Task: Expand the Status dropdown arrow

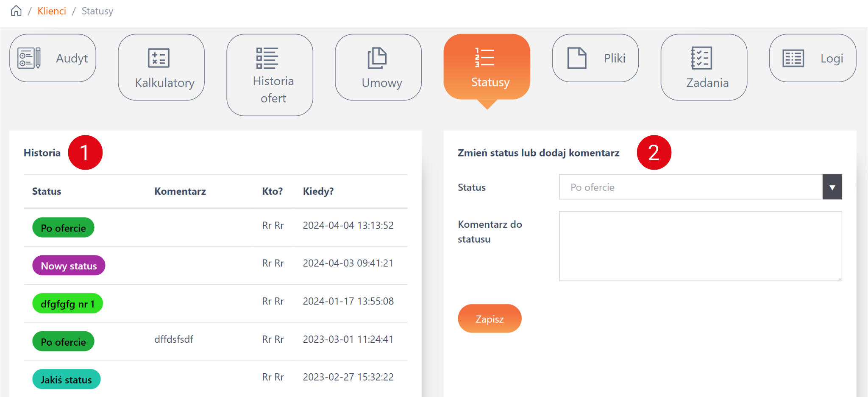Action: pos(832,187)
